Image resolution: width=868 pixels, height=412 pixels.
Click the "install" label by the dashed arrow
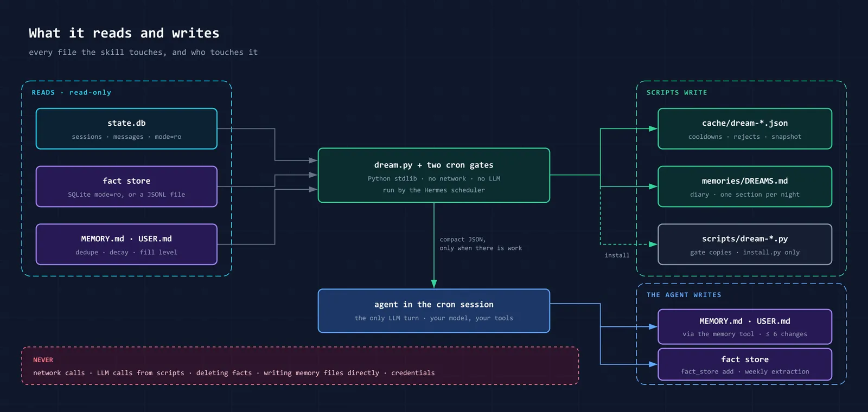[617, 255]
